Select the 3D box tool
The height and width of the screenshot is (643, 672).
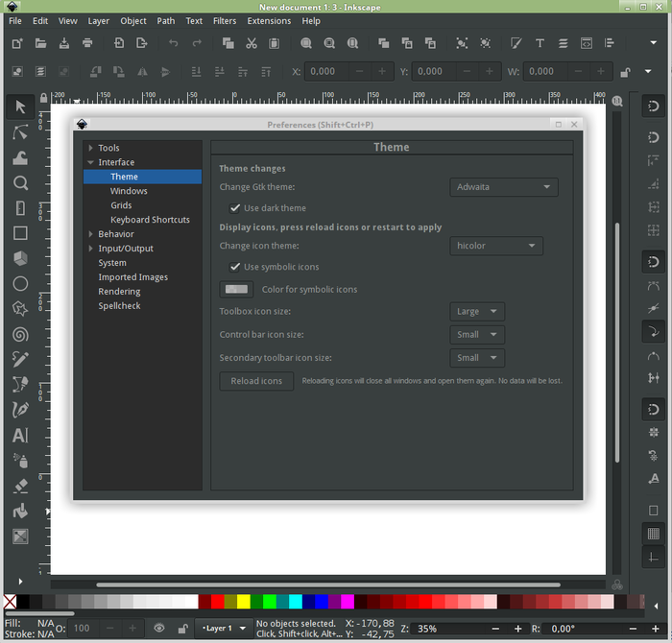[x=20, y=258]
